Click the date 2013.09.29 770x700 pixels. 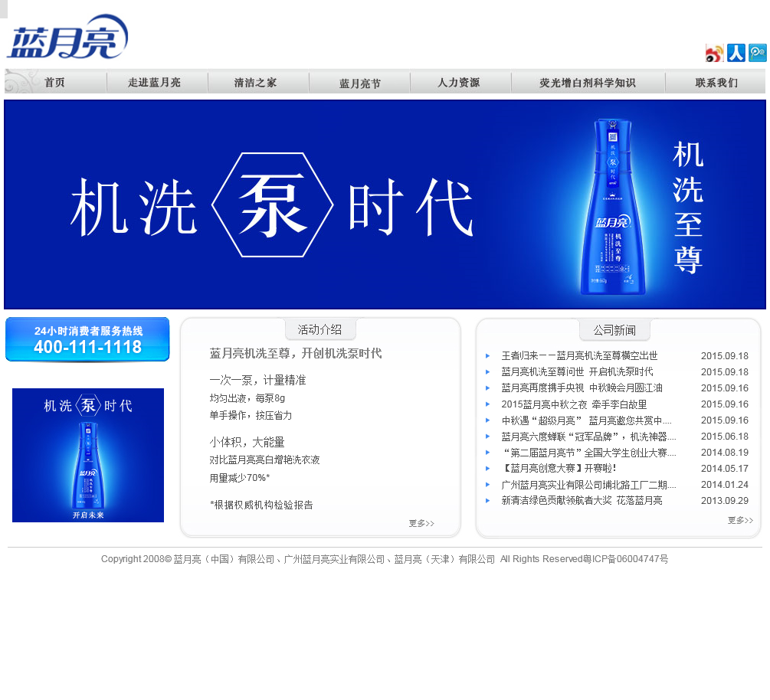coord(724,501)
